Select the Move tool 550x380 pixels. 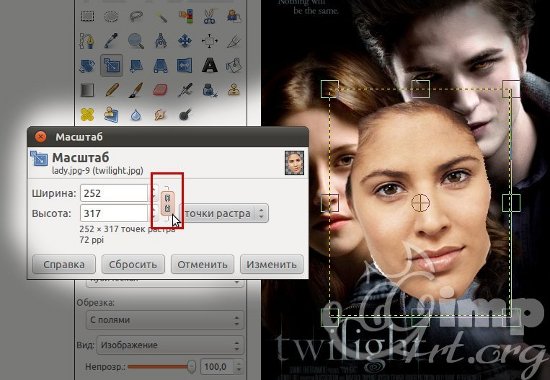pos(185,41)
